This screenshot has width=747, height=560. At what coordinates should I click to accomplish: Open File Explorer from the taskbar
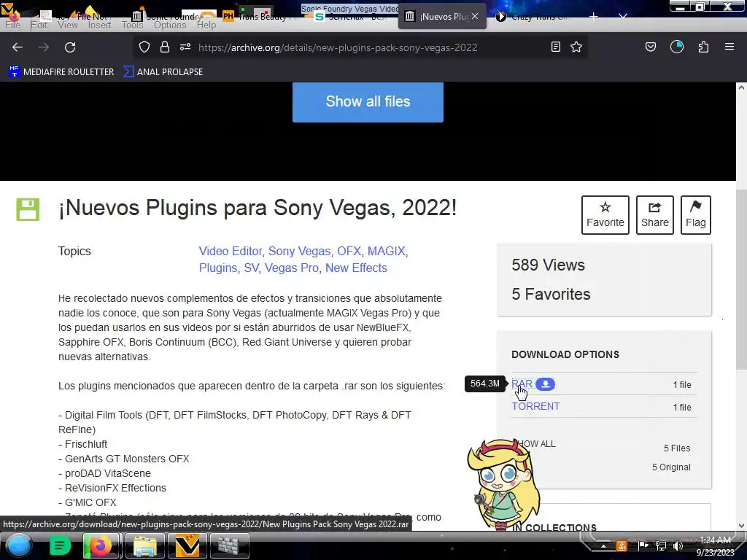click(x=144, y=545)
